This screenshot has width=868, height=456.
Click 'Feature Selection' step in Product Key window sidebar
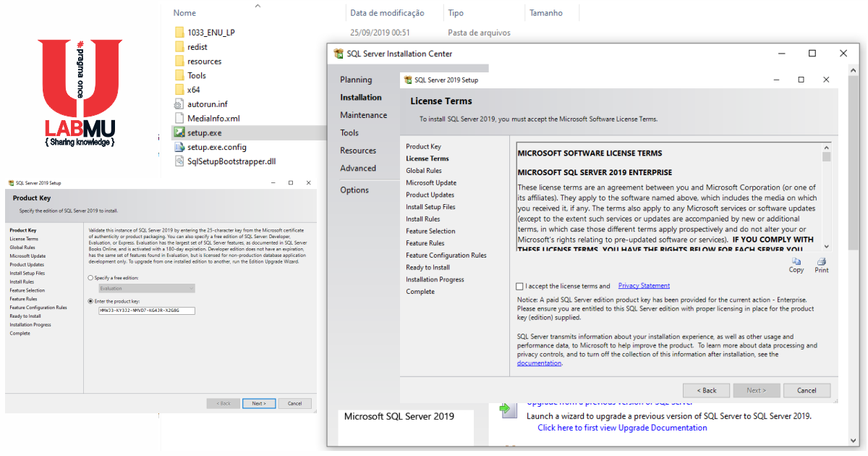coord(27,290)
